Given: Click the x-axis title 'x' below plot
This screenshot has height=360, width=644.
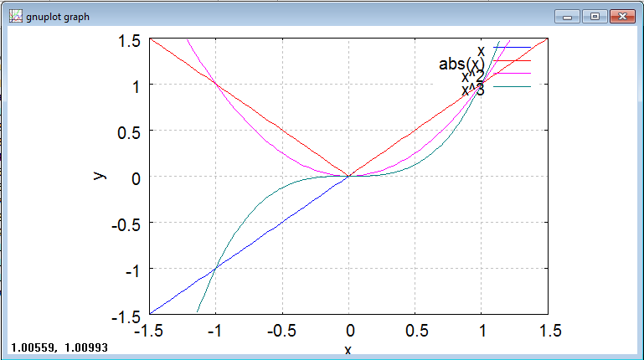Looking at the screenshot, I should click(x=348, y=350).
